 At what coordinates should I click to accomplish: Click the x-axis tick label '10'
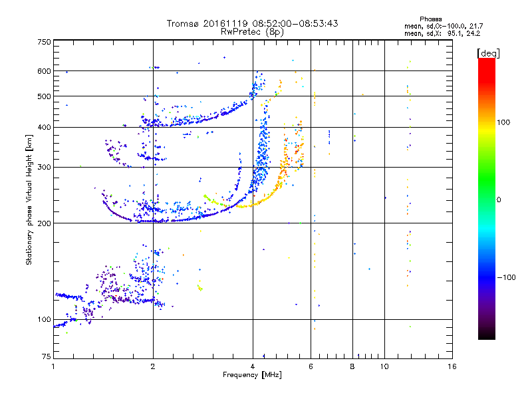[x=384, y=366]
